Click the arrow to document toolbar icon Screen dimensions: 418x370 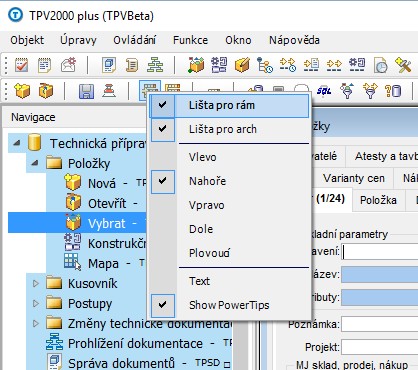[x=311, y=65]
